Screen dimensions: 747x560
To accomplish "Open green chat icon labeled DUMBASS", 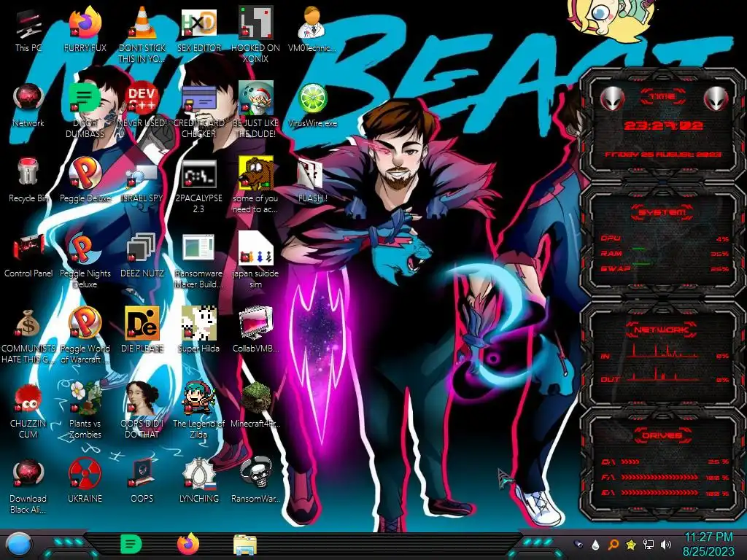I will point(85,98).
